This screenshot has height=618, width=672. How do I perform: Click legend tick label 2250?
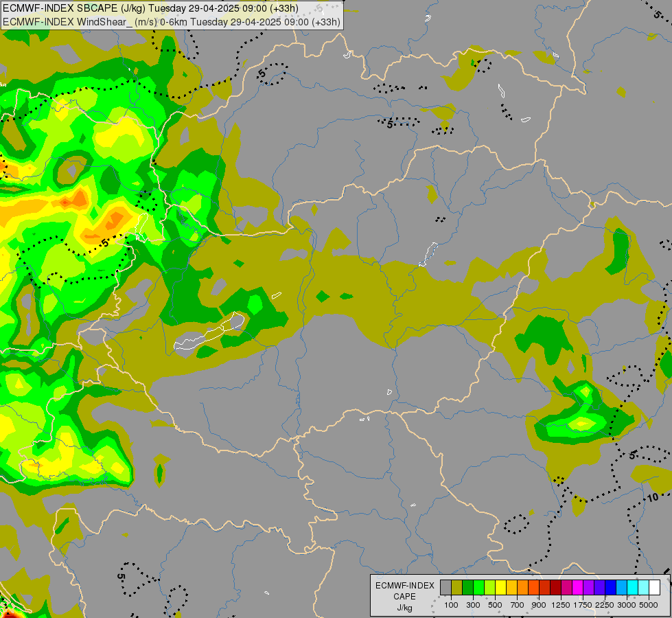coord(605,605)
